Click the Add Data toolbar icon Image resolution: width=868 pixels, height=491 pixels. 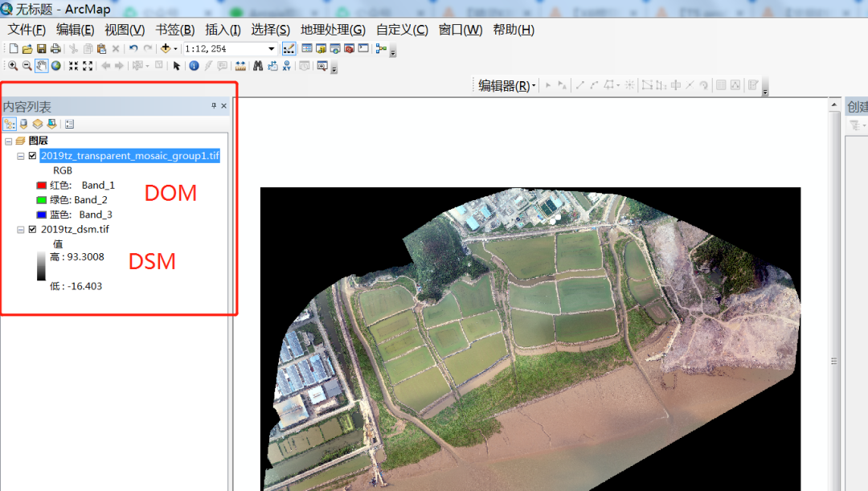pos(166,49)
